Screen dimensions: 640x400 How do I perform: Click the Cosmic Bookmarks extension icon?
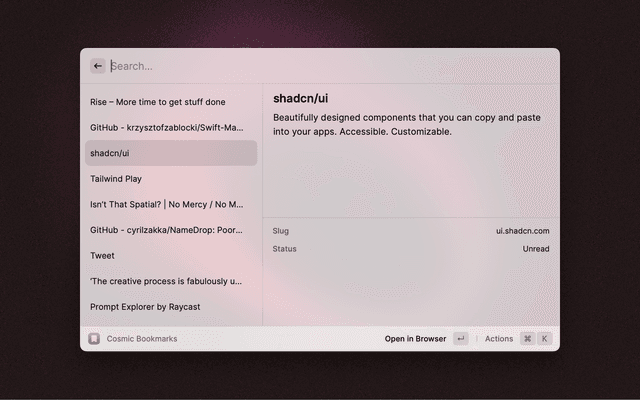coord(94,339)
